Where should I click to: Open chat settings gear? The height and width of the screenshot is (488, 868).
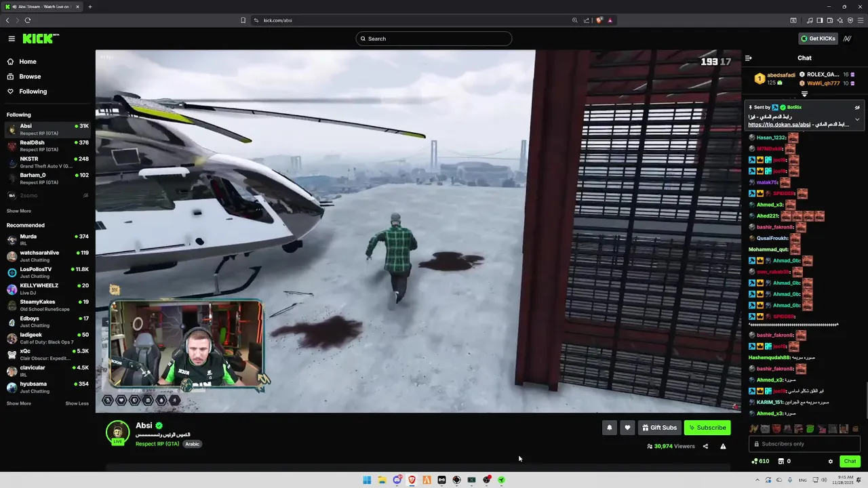pyautogui.click(x=831, y=462)
